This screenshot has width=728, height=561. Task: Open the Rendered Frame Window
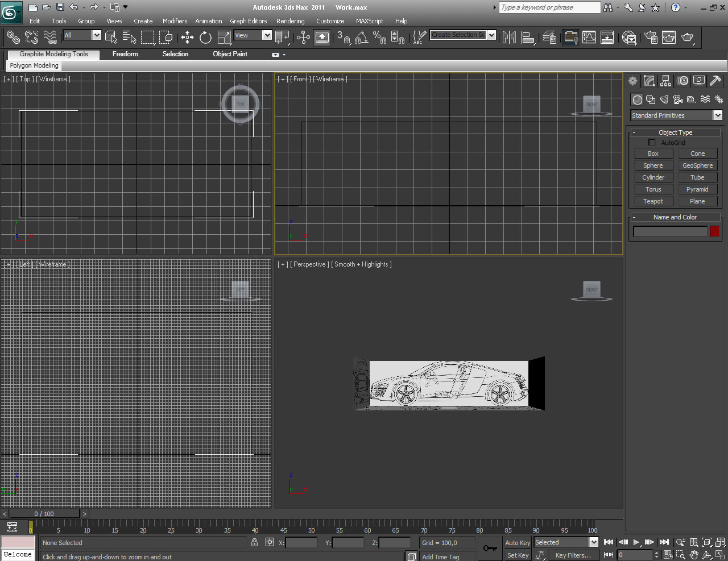point(669,38)
